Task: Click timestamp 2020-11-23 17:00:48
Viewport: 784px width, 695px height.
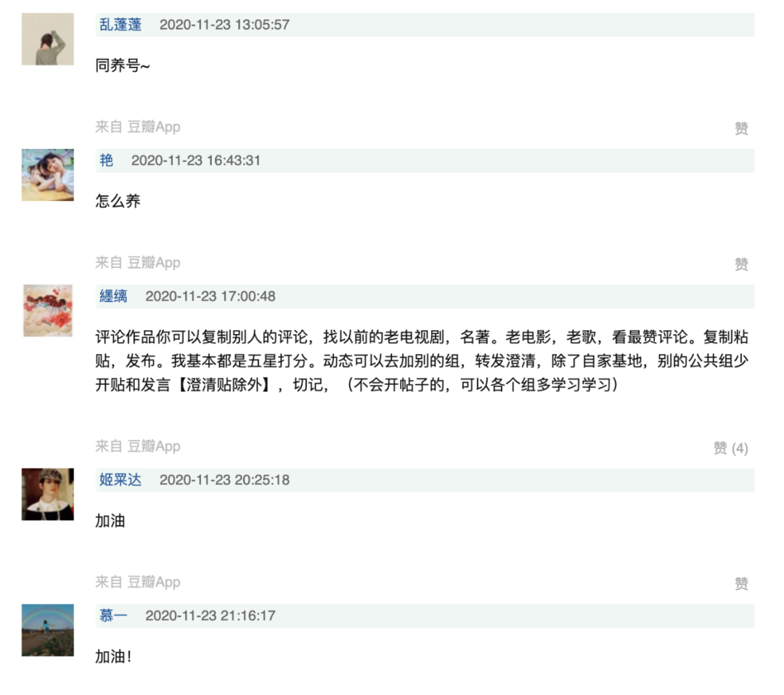Action: (211, 296)
